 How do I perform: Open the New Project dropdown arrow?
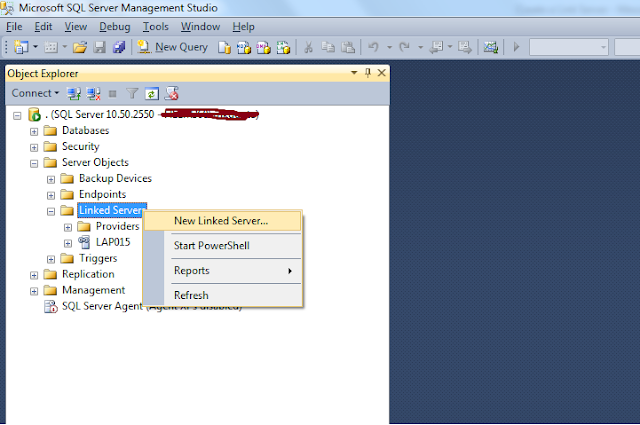(x=36, y=47)
